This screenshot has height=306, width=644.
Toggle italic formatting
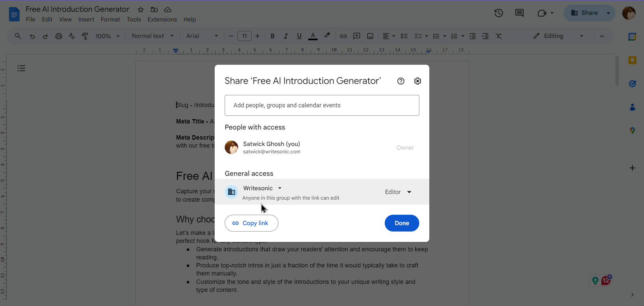pos(286,36)
